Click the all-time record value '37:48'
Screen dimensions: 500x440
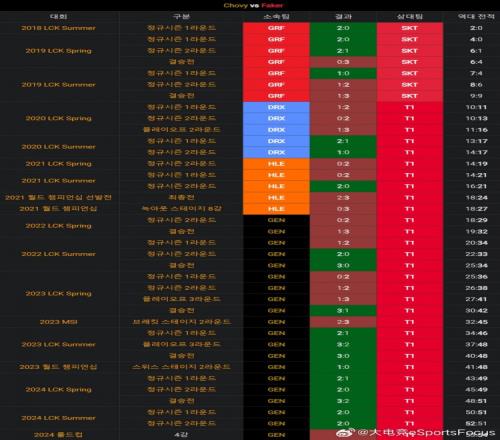(x=476, y=344)
